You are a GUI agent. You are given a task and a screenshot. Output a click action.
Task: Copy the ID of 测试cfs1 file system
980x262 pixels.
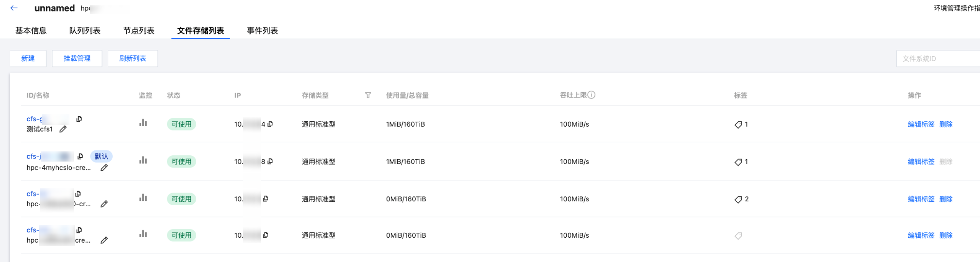79,119
